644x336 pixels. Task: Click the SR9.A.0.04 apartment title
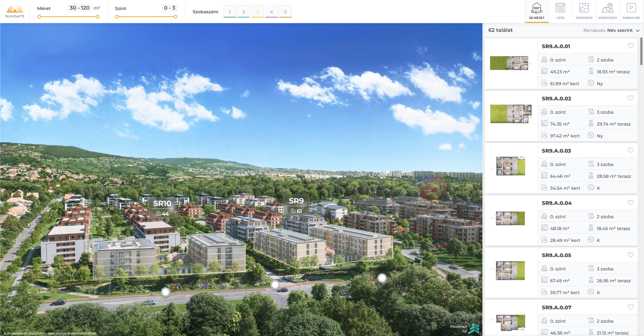(x=556, y=203)
